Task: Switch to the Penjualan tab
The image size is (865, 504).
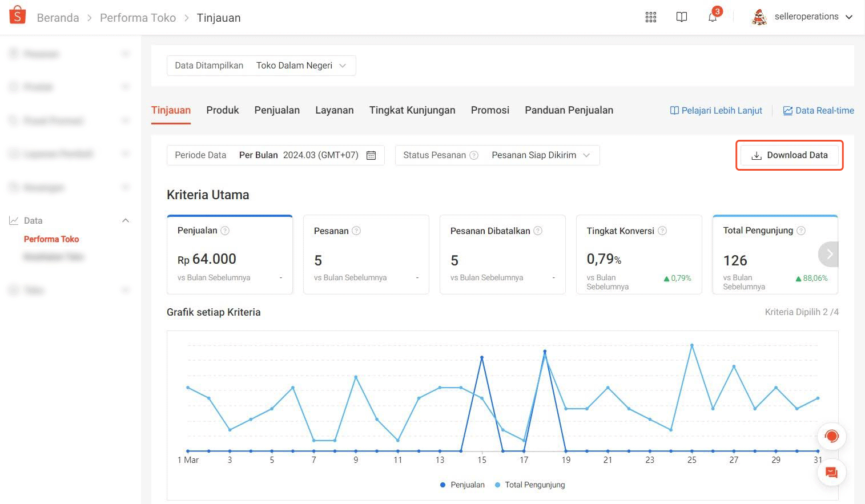Action: (x=277, y=110)
